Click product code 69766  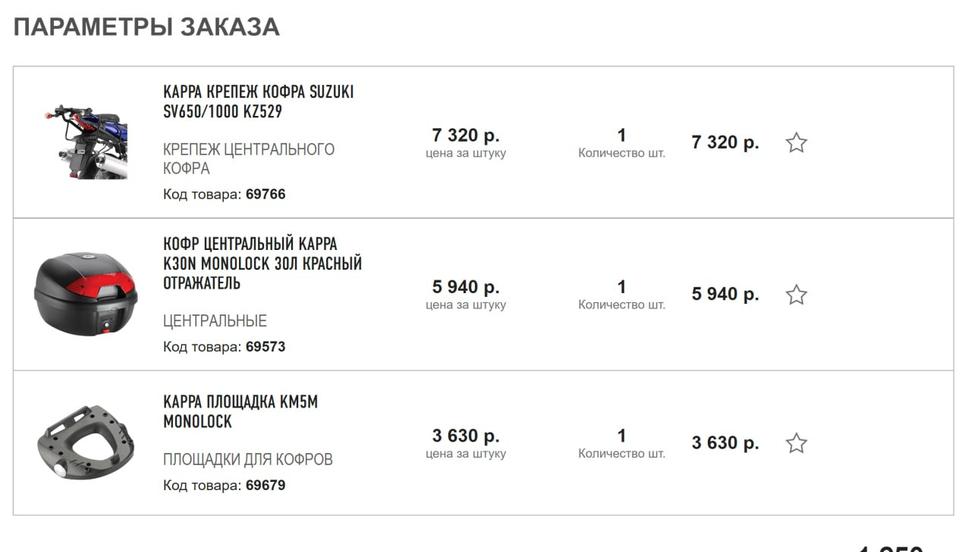coord(265,194)
